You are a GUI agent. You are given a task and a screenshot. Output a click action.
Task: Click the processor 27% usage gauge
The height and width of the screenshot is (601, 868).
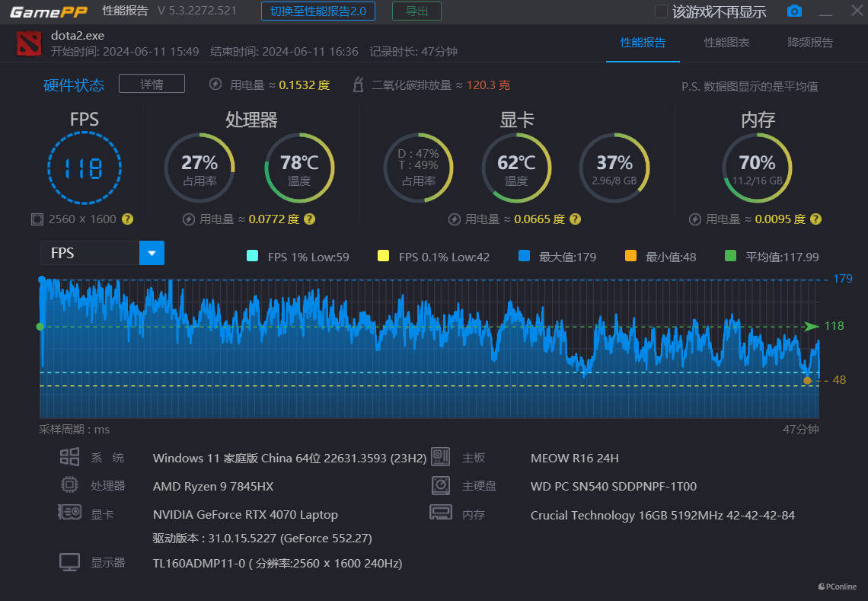click(199, 168)
